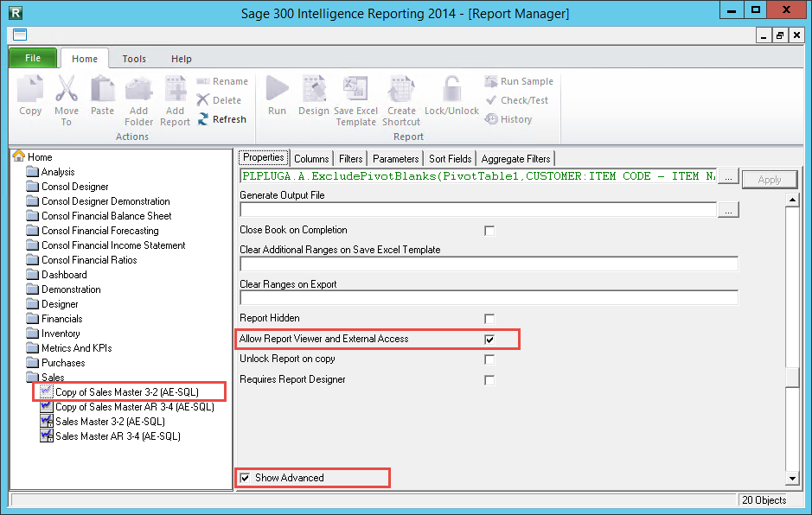Screen dimensions: 812x515
Task: Select Copy of Sales Master AR 3-4 (AE-SQL)
Action: [x=135, y=407]
